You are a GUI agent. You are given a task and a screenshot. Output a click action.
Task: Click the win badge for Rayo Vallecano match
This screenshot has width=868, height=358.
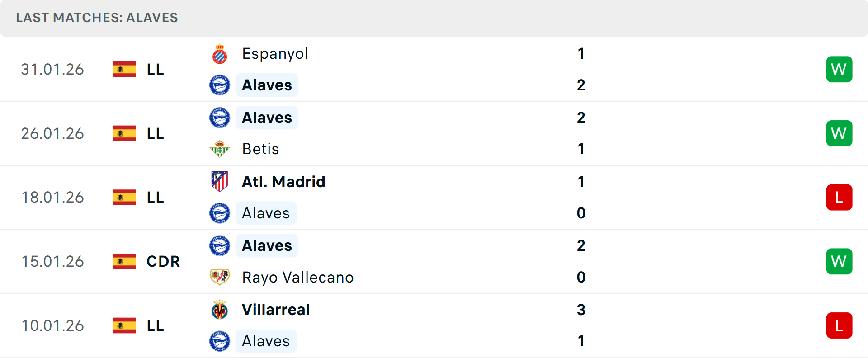[839, 261]
